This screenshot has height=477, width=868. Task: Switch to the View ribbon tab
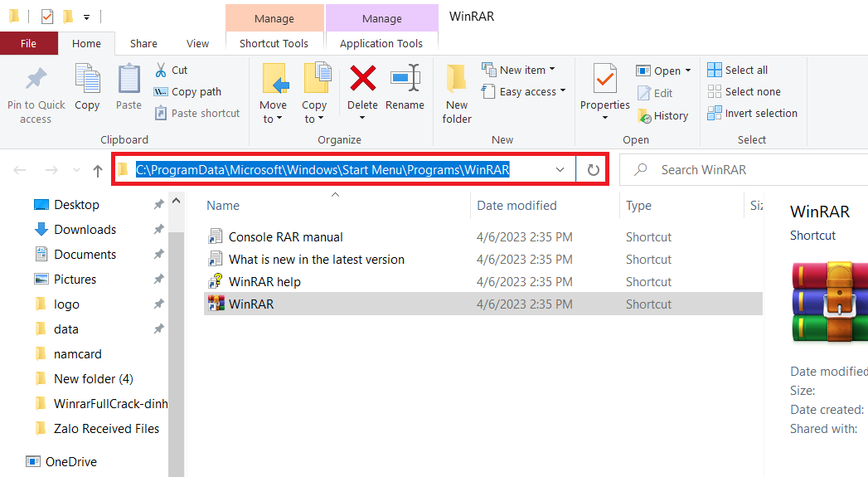[x=197, y=43]
